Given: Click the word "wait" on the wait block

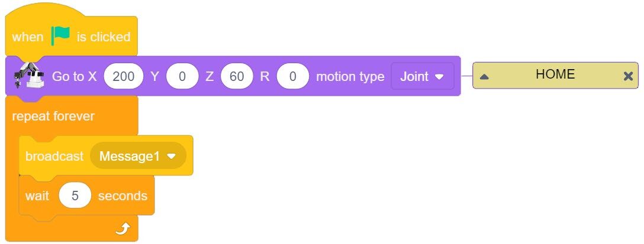Looking at the screenshot, I should (37, 196).
